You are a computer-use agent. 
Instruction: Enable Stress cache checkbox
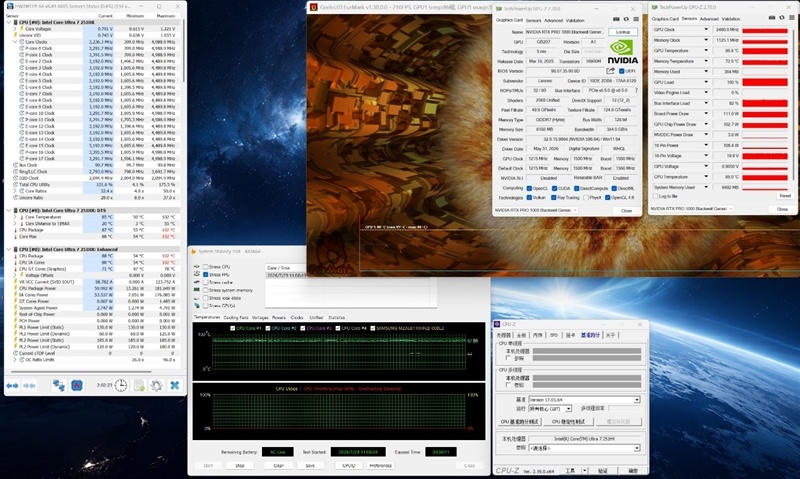tap(206, 282)
